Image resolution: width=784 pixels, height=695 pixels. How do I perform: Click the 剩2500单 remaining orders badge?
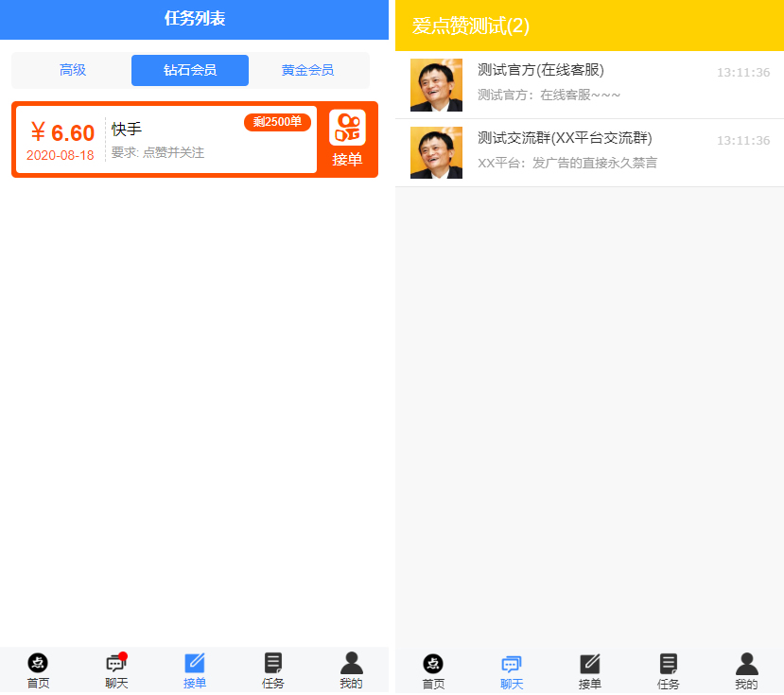coord(276,122)
